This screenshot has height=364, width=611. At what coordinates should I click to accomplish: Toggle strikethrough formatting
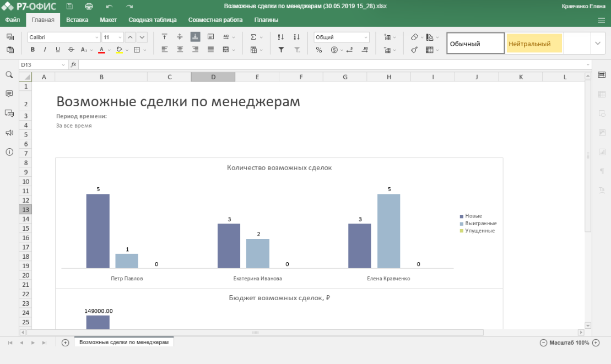pyautogui.click(x=71, y=49)
